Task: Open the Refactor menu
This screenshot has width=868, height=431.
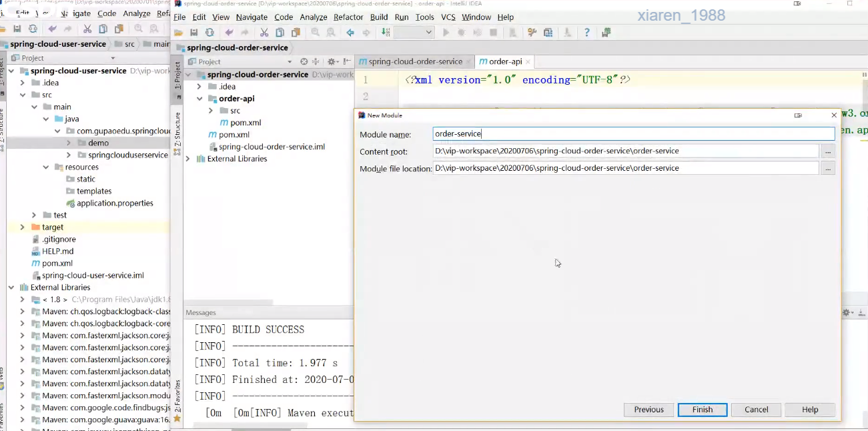Action: [348, 17]
